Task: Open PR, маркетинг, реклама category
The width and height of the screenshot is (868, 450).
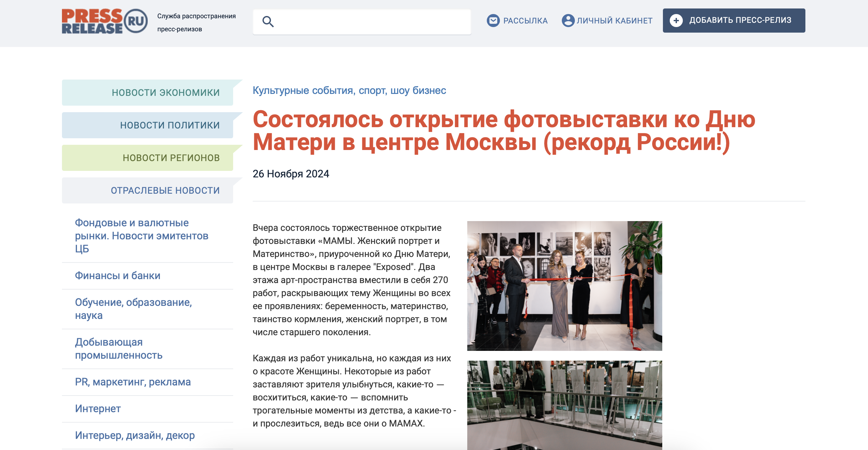Action: coord(133,382)
